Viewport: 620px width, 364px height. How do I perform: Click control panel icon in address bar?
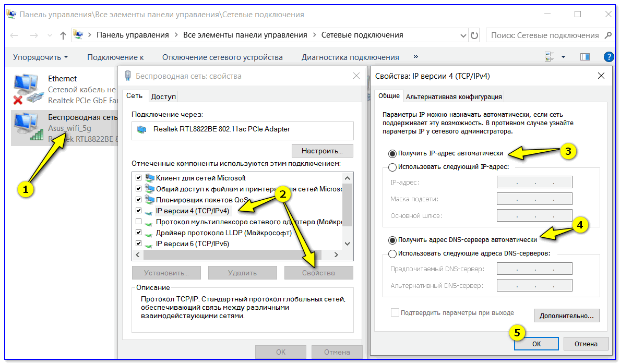point(78,35)
